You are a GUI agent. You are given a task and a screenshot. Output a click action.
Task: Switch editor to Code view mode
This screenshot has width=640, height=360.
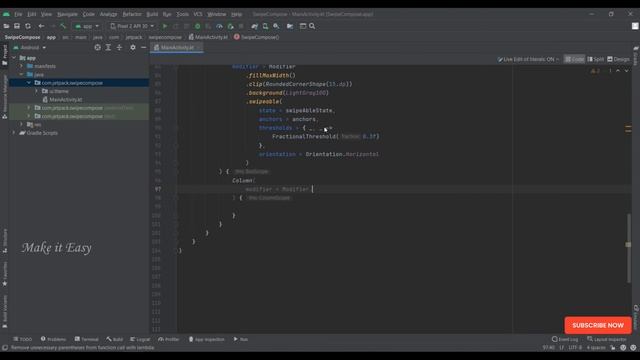click(574, 59)
